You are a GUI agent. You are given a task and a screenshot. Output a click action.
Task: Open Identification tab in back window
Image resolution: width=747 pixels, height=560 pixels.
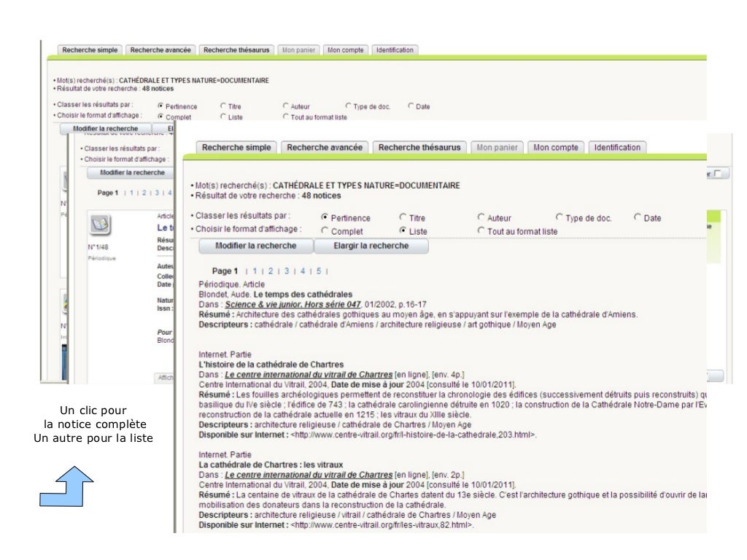click(395, 50)
